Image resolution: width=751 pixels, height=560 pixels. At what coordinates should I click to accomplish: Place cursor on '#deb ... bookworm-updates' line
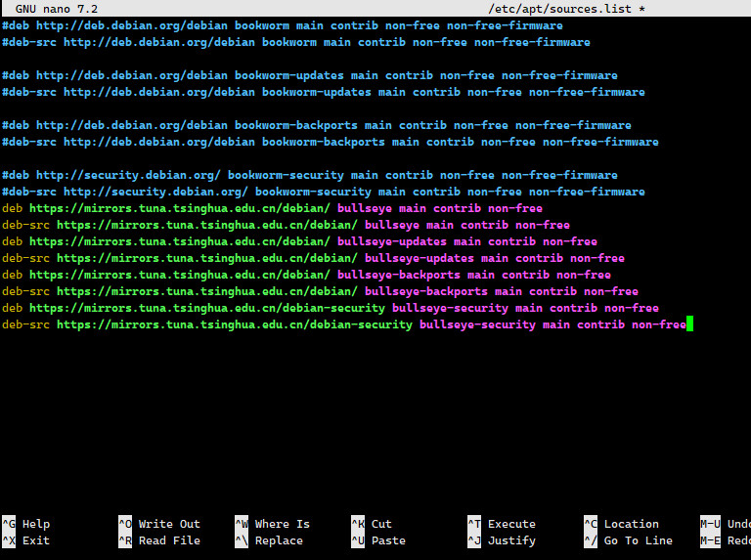(x=309, y=75)
